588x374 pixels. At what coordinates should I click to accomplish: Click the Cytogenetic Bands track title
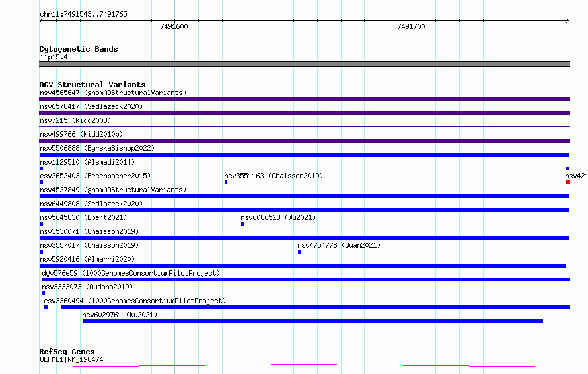(79, 49)
